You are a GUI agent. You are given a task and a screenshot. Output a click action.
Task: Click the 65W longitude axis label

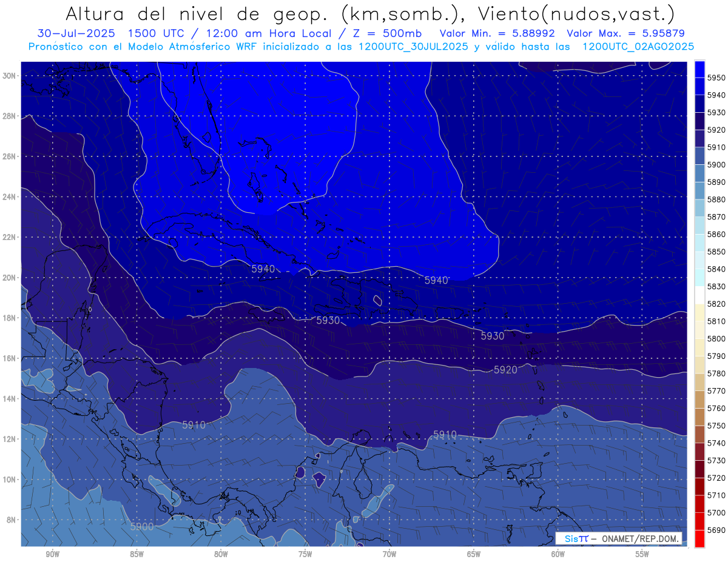click(x=474, y=554)
